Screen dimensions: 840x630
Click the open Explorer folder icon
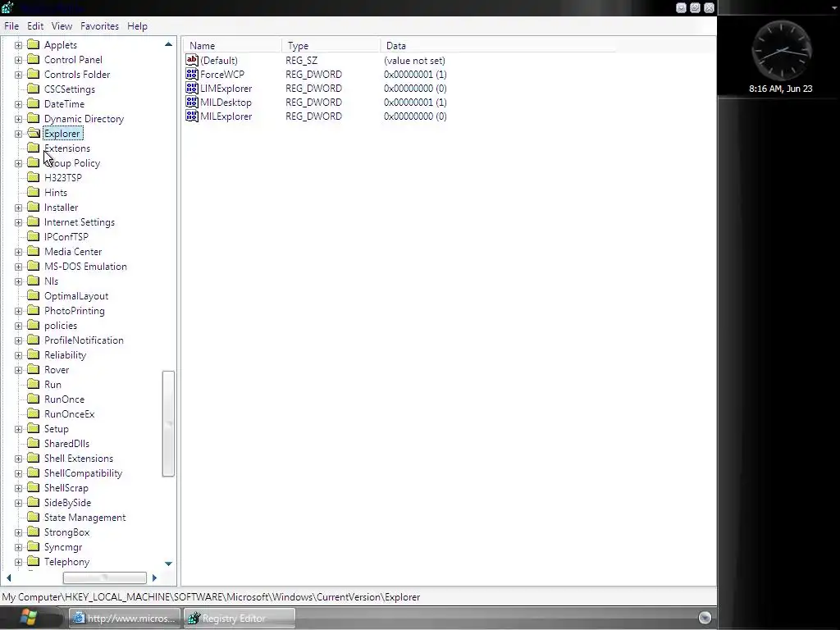point(33,134)
